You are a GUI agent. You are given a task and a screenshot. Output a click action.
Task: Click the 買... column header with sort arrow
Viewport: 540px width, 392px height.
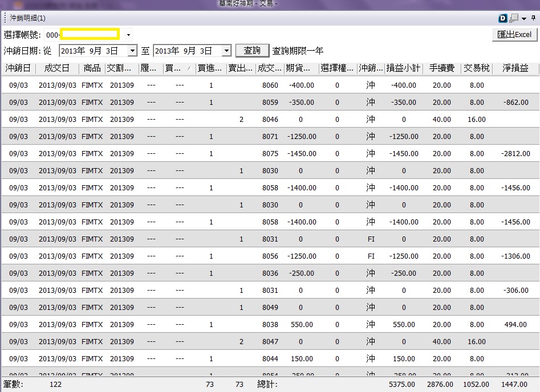click(179, 68)
